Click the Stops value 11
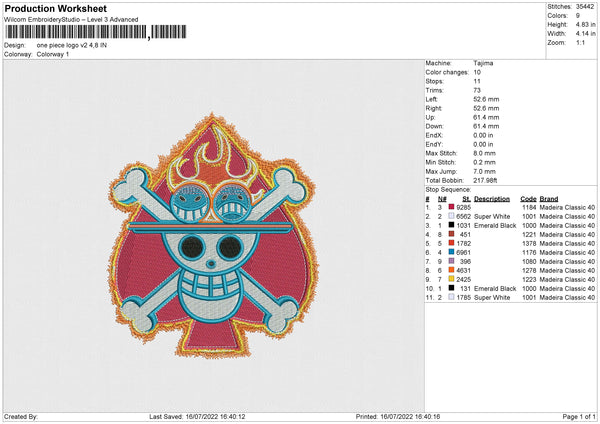 click(x=477, y=81)
